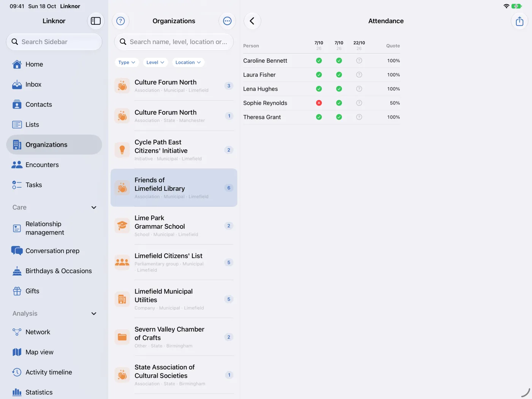
Task: Click Theresa Grant's name in attendance
Action: click(x=262, y=117)
